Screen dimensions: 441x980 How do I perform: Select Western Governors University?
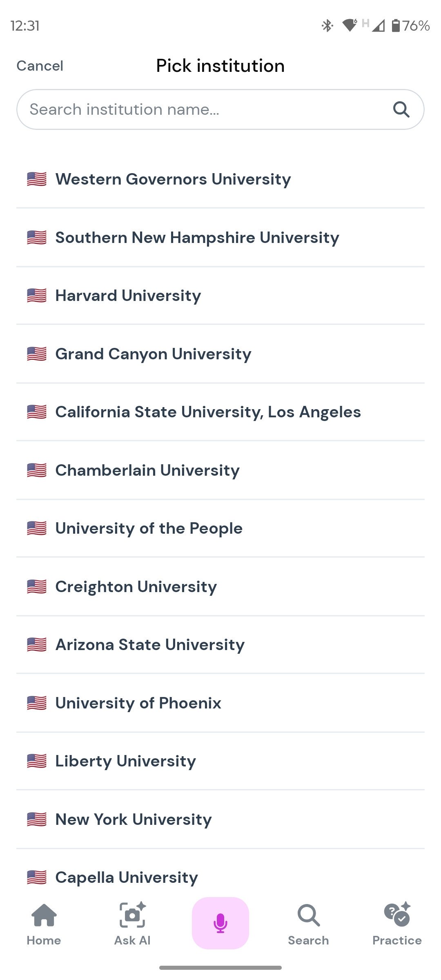pyautogui.click(x=173, y=179)
